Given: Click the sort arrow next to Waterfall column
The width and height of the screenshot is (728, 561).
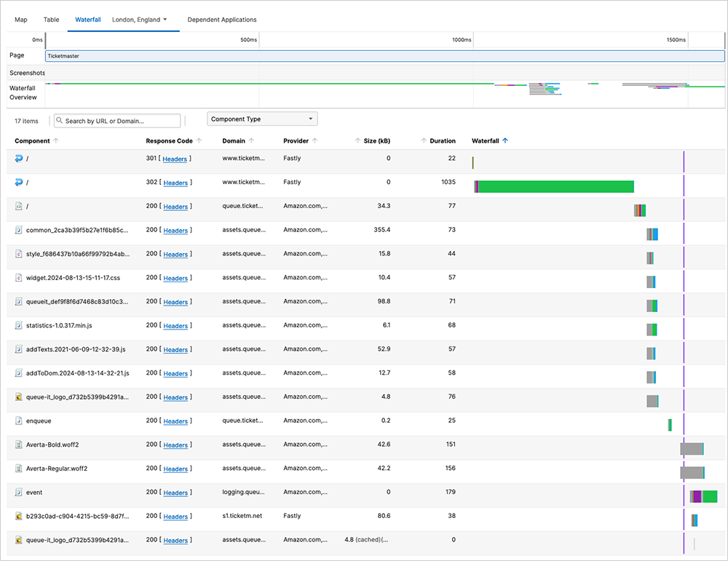Looking at the screenshot, I should (x=506, y=140).
